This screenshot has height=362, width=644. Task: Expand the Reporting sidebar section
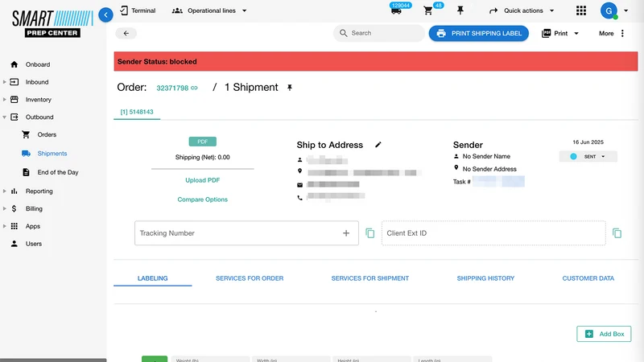(5, 191)
